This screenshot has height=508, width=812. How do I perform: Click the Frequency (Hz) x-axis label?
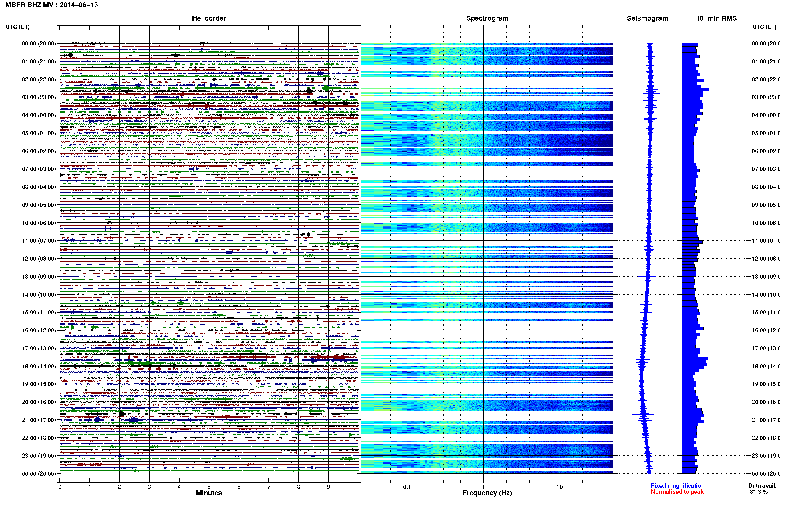(x=487, y=493)
